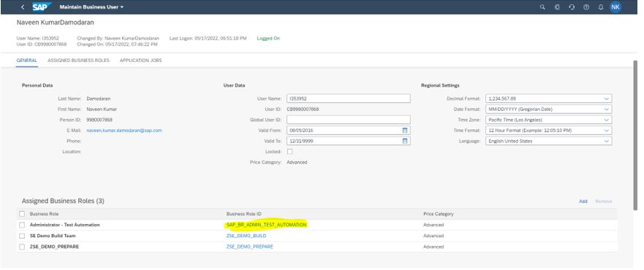Click the Logged On status text

268,38
